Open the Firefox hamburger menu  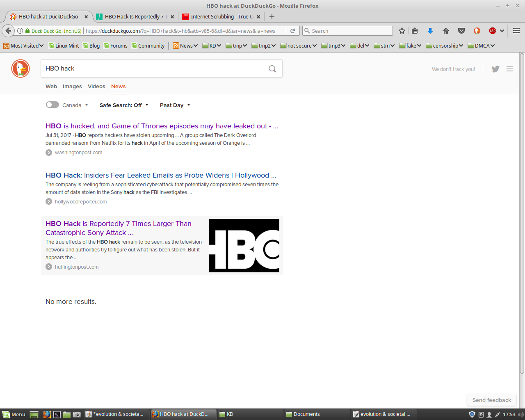point(516,30)
